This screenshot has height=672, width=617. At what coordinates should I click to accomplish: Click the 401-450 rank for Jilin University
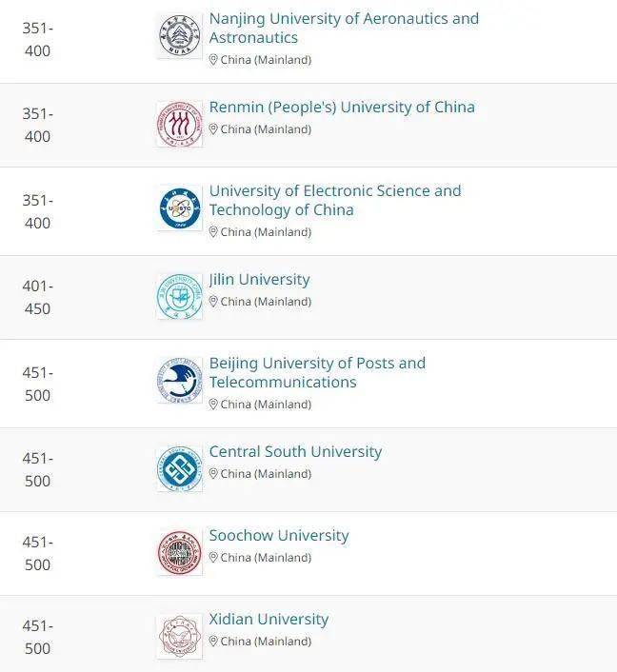tap(37, 297)
